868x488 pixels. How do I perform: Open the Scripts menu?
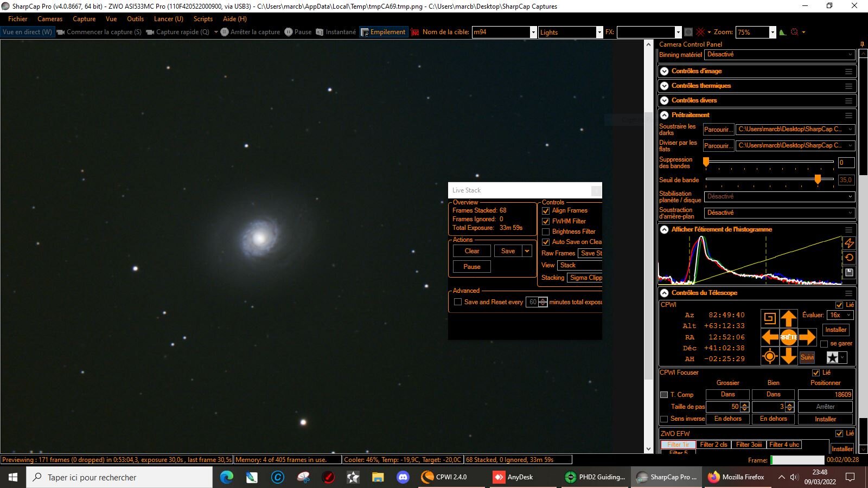(203, 19)
